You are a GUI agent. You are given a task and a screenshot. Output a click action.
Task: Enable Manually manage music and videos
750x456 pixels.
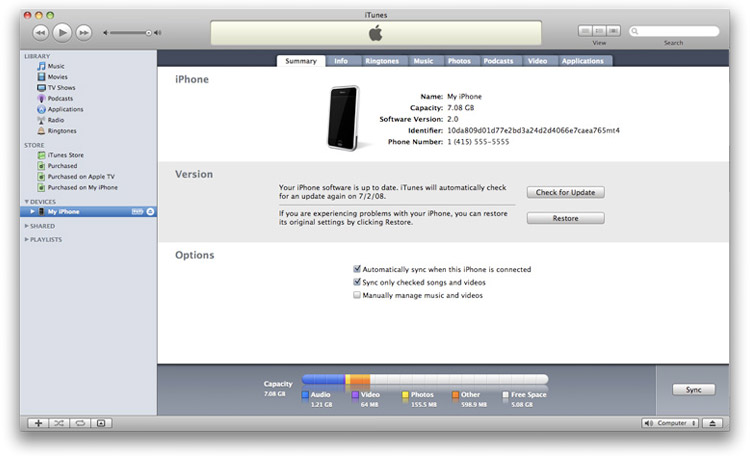[x=357, y=295]
